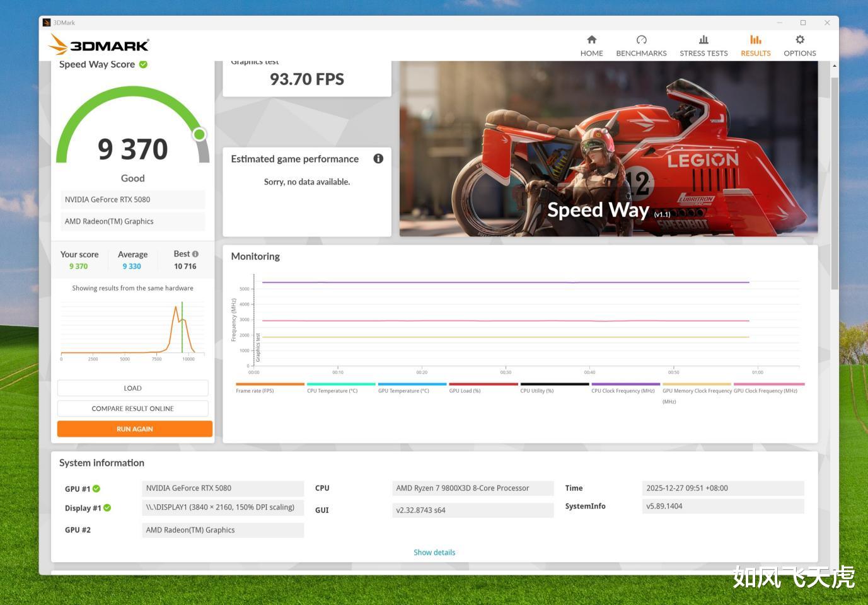Select the AMD Radeon(TM) Graphics score row
Screen dimensions: 868x605
point(132,221)
